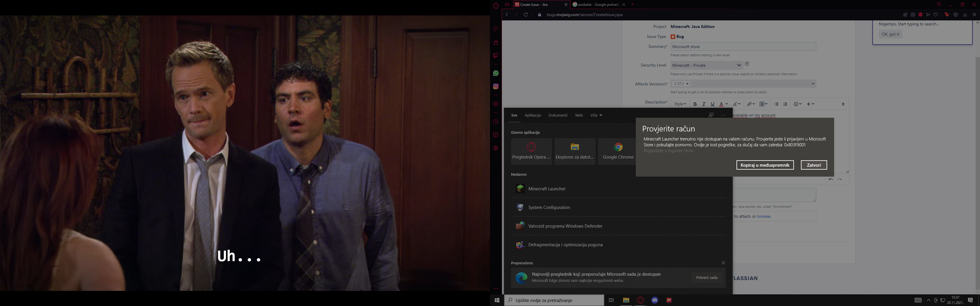This screenshot has height=306, width=980.
Task: Click the Windows taskbar search box
Action: [554, 300]
